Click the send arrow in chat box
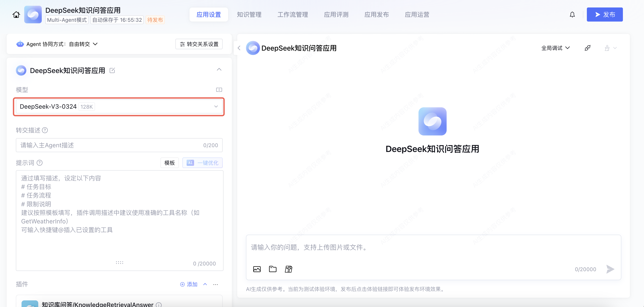The height and width of the screenshot is (307, 644). (x=610, y=269)
